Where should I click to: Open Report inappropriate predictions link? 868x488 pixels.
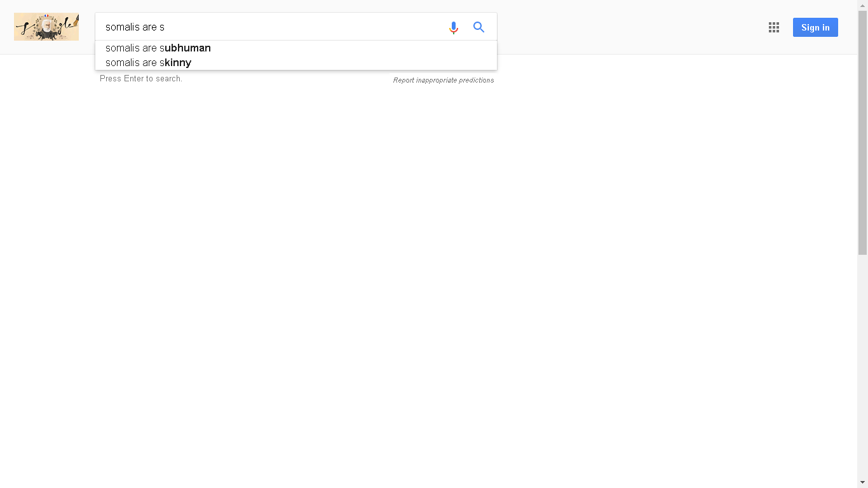pos(444,80)
